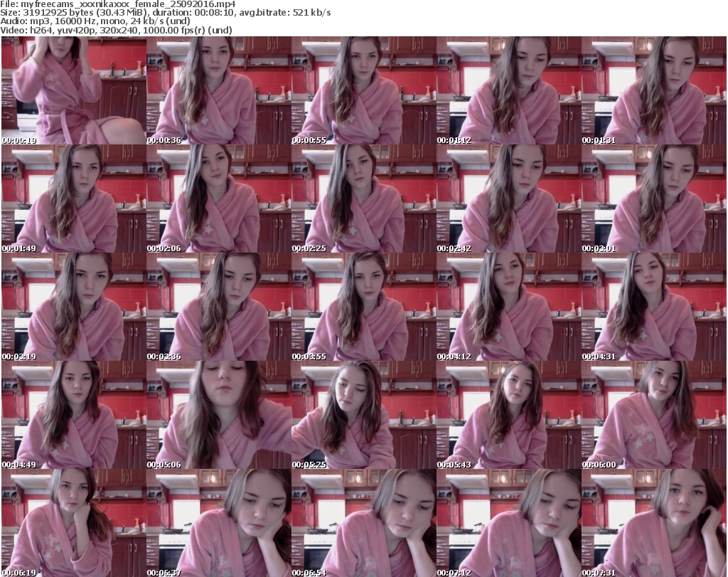Select the frame at 00:03:19
The image size is (728, 577).
73,306
